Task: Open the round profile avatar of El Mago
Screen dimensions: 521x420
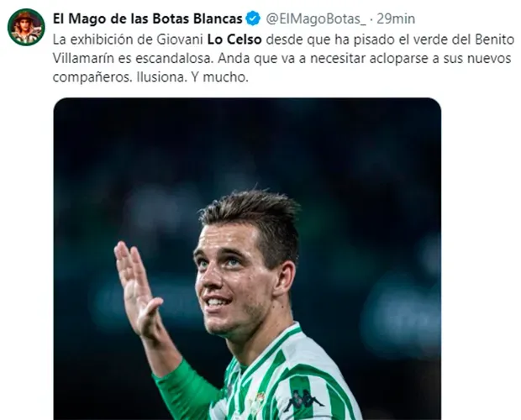Action: [26, 27]
